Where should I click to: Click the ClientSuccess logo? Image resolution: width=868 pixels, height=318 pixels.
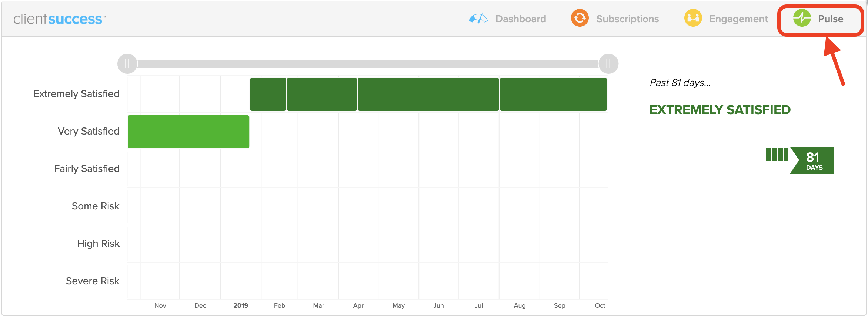pyautogui.click(x=59, y=19)
